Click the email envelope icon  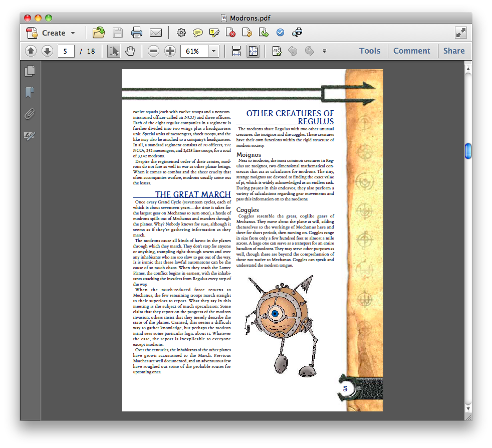[x=156, y=33]
